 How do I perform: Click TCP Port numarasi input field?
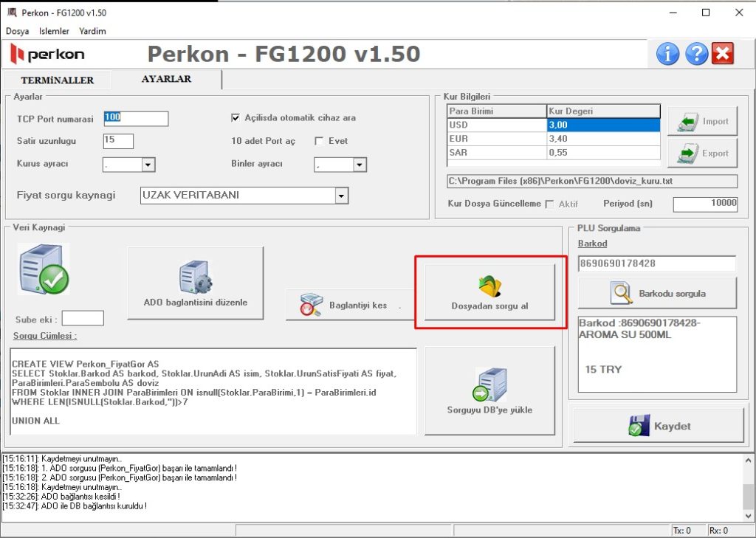[136, 118]
